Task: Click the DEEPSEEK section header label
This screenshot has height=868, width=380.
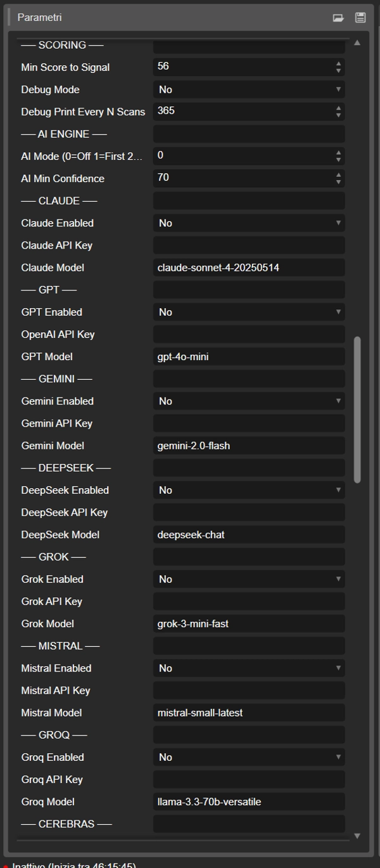Action: (x=66, y=468)
